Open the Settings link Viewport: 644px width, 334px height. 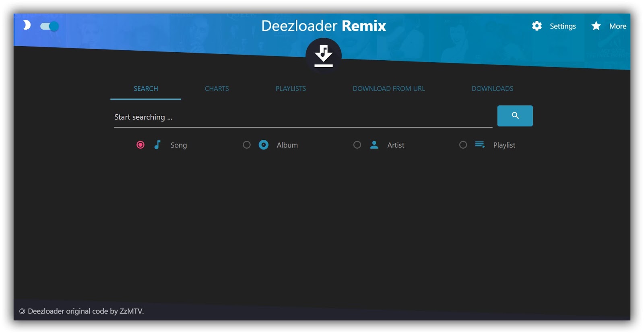562,26
